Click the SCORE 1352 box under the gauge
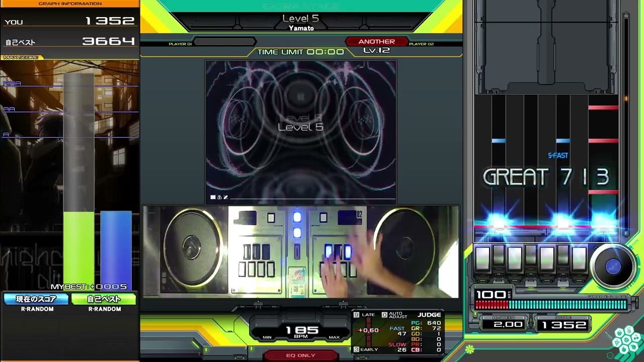This screenshot has width=644, height=362. click(x=564, y=325)
